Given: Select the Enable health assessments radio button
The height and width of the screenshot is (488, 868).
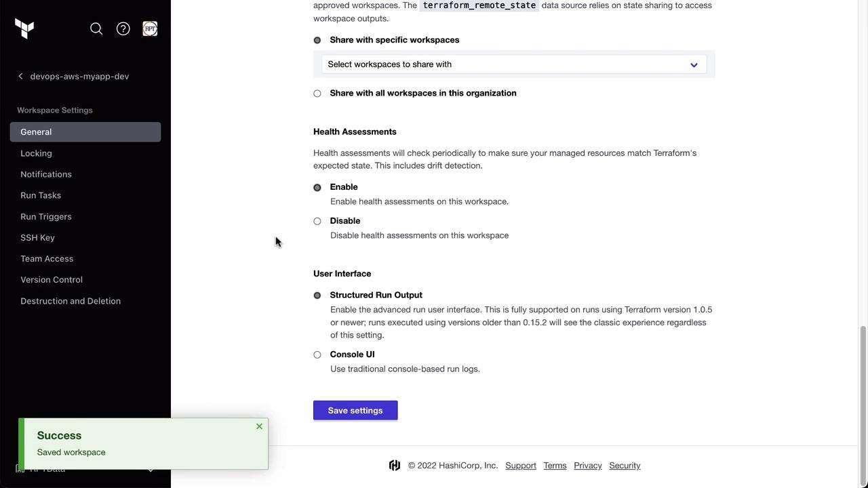Looking at the screenshot, I should 317,188.
